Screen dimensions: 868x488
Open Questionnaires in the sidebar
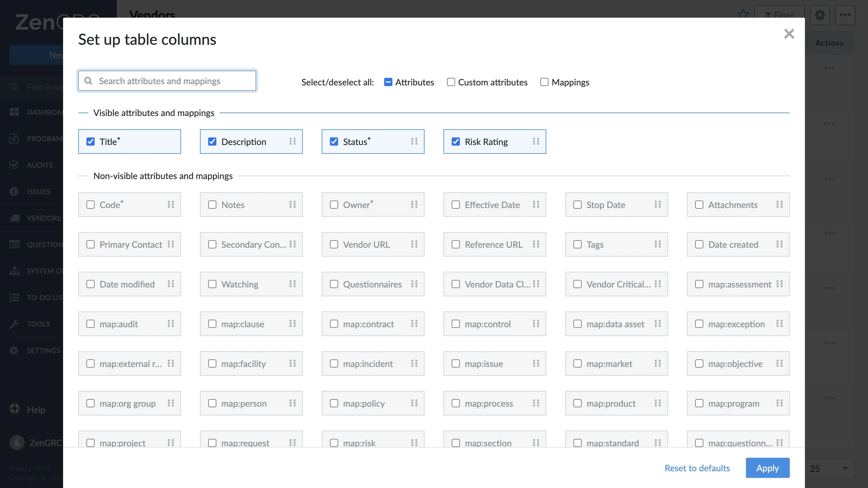click(32, 245)
